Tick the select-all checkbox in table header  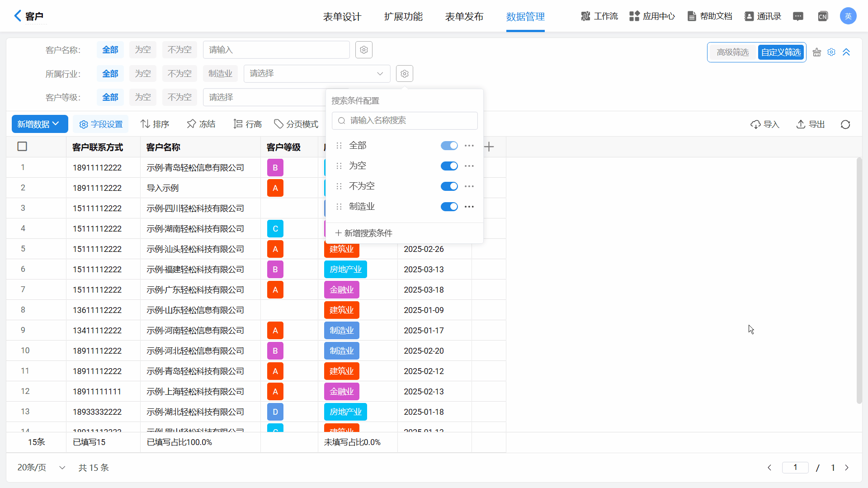pos(22,147)
